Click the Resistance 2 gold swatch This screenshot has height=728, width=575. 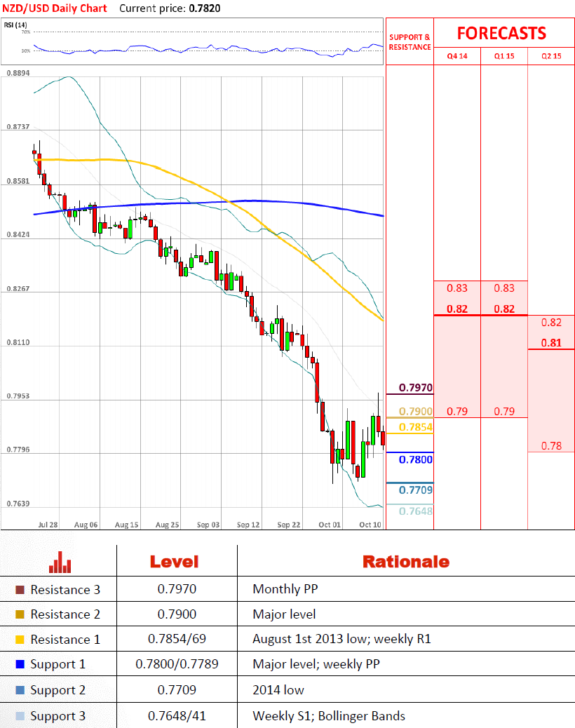(20, 614)
